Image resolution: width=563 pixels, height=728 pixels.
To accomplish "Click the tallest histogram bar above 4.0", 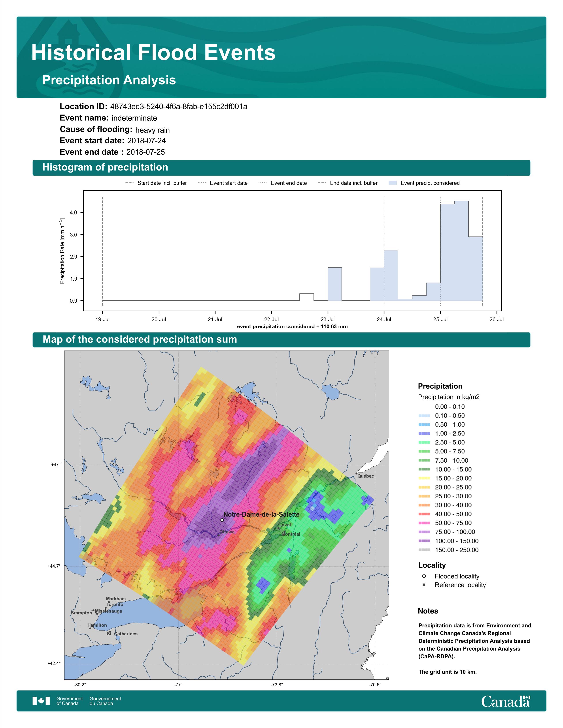I will tap(461, 251).
